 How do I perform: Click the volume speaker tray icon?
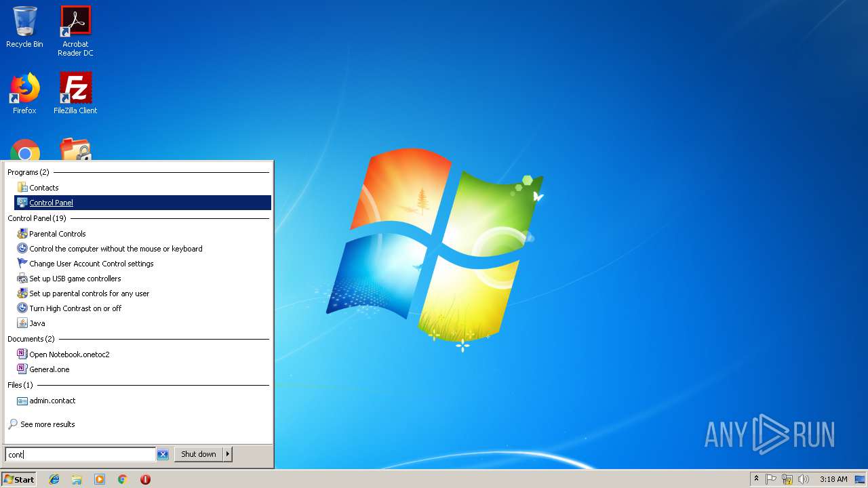click(x=804, y=479)
